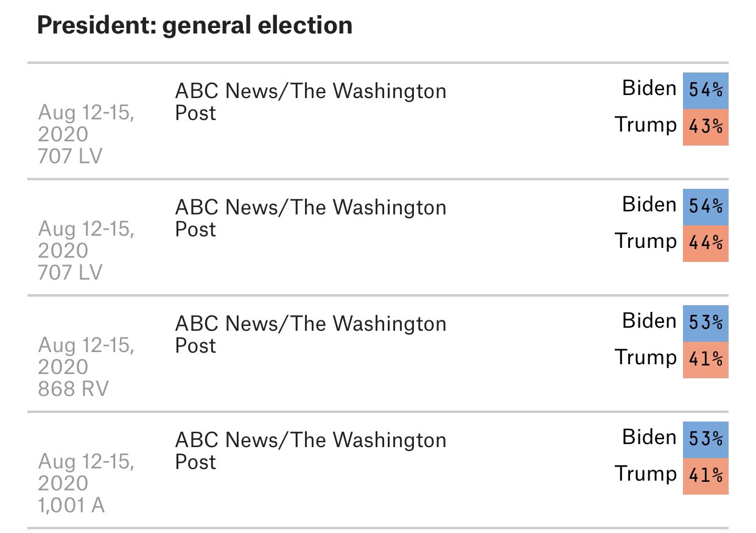Select Biden 54% box above Trump 44%
Screen dimensions: 756x533
(x=705, y=207)
